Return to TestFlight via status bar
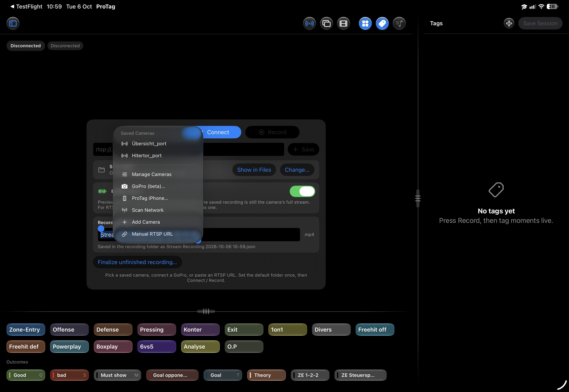 tap(26, 7)
